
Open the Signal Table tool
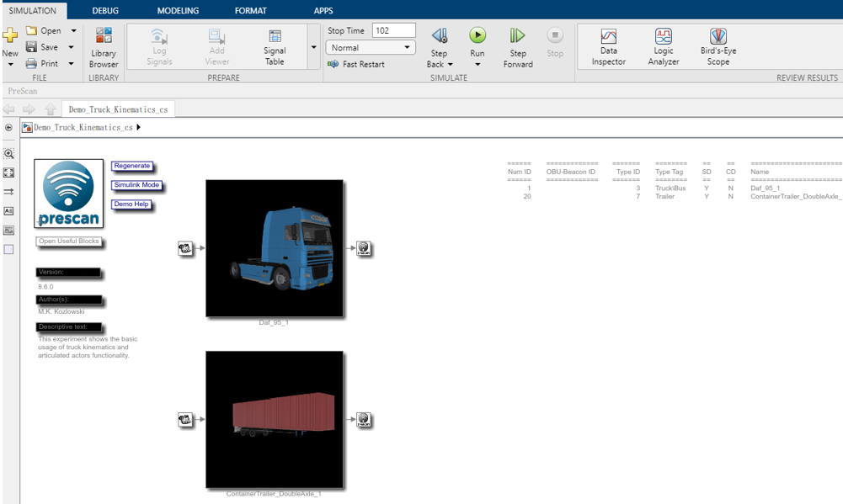[274, 45]
